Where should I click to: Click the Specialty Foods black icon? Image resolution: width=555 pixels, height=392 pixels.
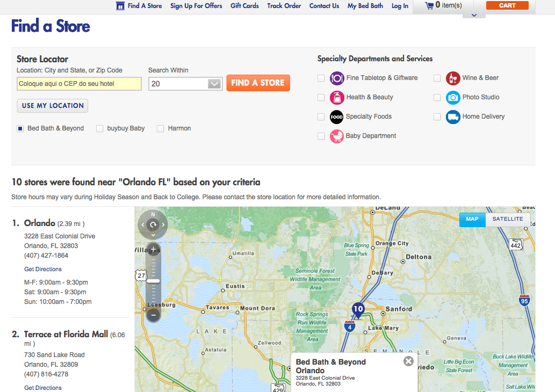point(336,117)
